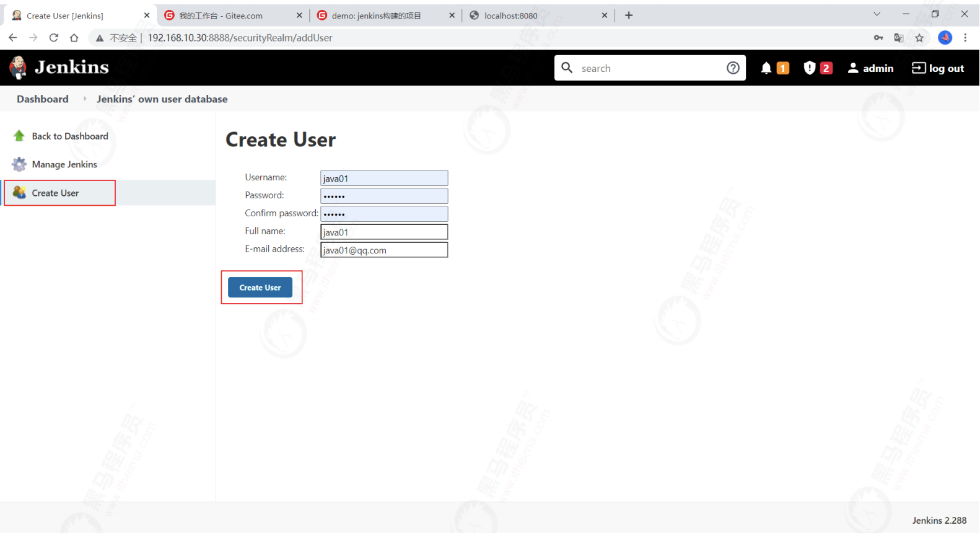Click the blue Create User button
Viewport: 980px width, 533px height.
[x=260, y=288]
